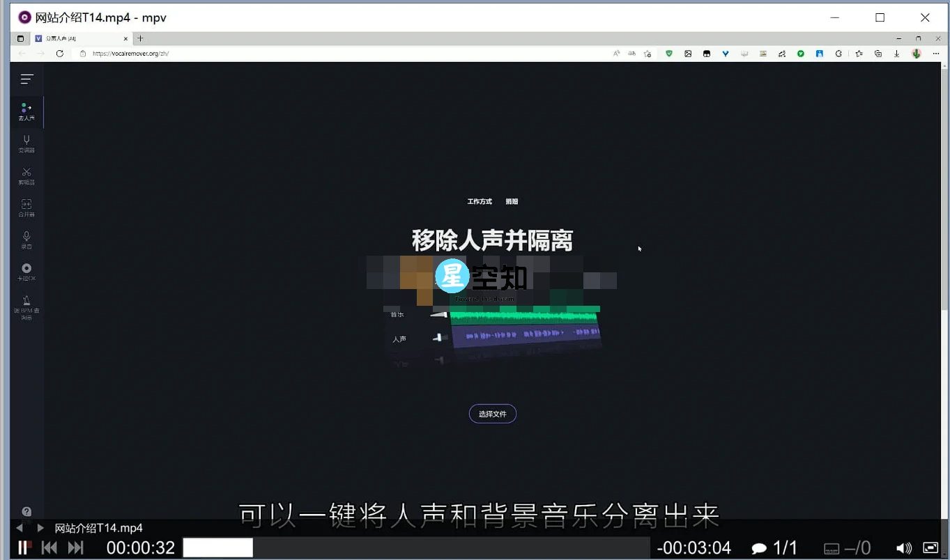Viewport: 950px width, 560px height.
Task: Click the 选择文件 file selection button
Action: 492,413
